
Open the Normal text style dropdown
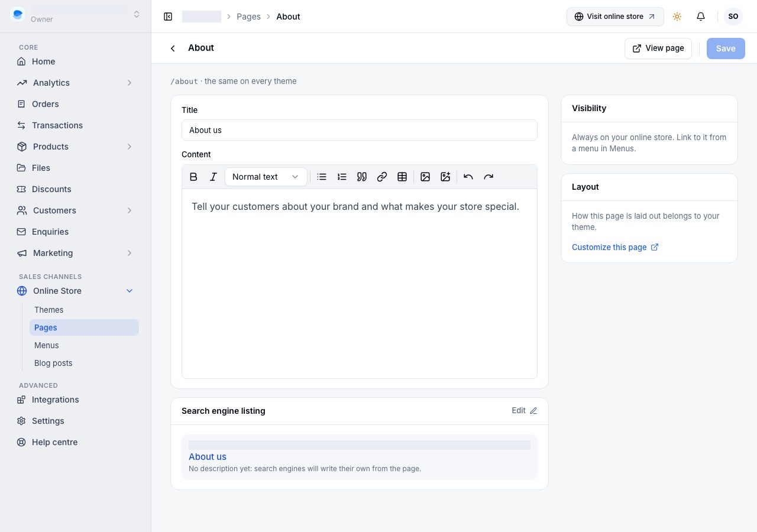(x=266, y=177)
